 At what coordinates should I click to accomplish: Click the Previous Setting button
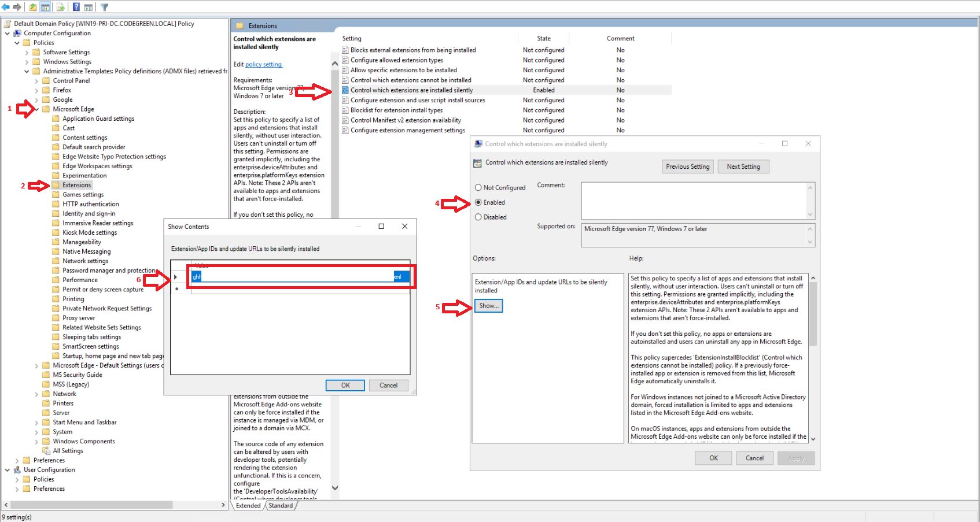click(x=687, y=166)
